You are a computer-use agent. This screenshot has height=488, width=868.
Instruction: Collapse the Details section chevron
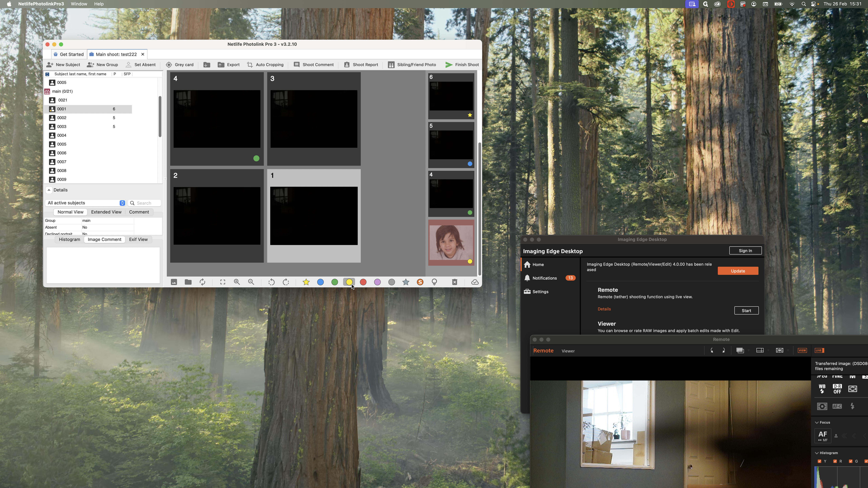click(49, 190)
